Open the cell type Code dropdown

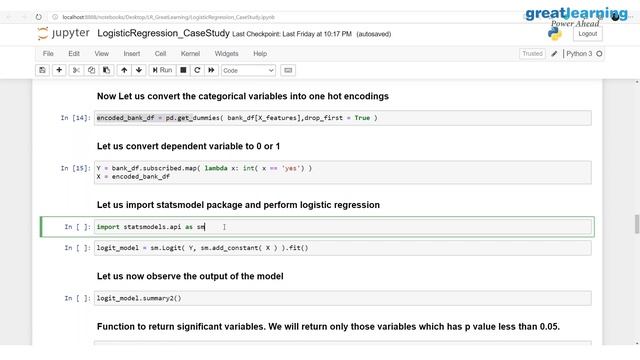click(x=248, y=71)
